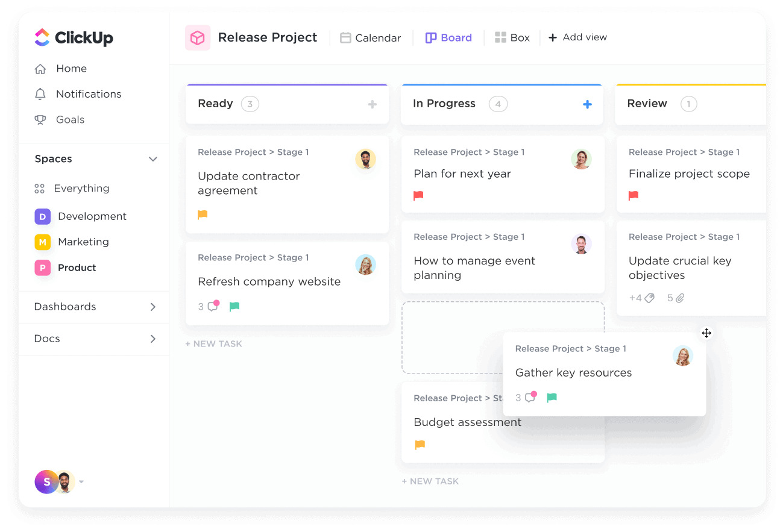Open Notifications bell in sidebar
Image resolution: width=783 pixels, height=532 pixels.
[40, 94]
